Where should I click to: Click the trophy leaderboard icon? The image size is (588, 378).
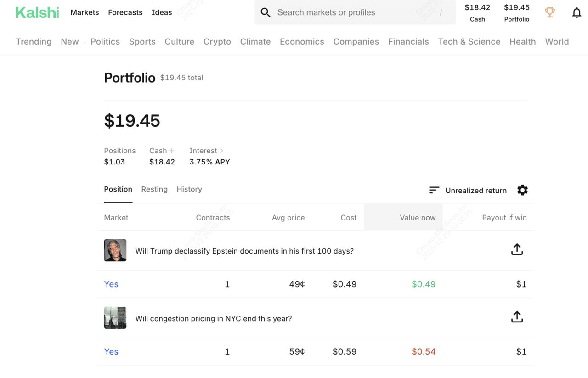[549, 12]
